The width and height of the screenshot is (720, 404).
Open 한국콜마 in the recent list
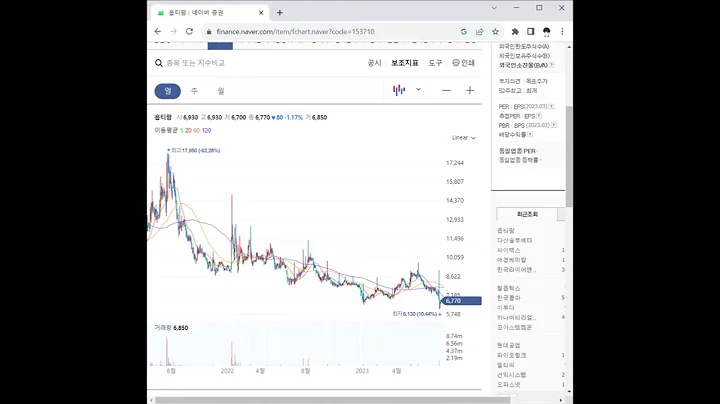pos(508,297)
